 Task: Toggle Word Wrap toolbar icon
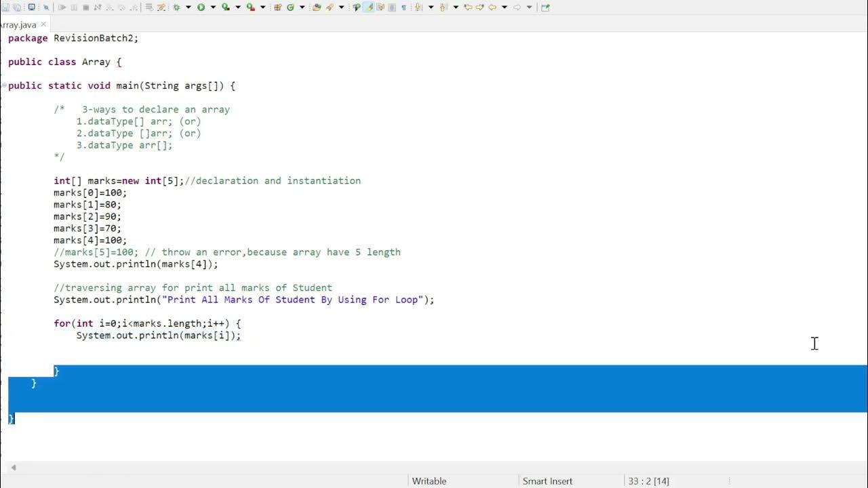coord(380,7)
